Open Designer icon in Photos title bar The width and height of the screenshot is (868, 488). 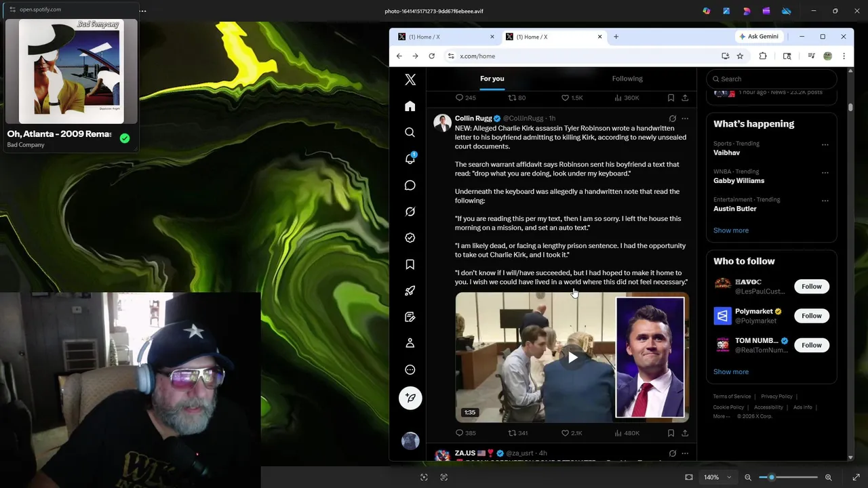pyautogui.click(x=747, y=11)
